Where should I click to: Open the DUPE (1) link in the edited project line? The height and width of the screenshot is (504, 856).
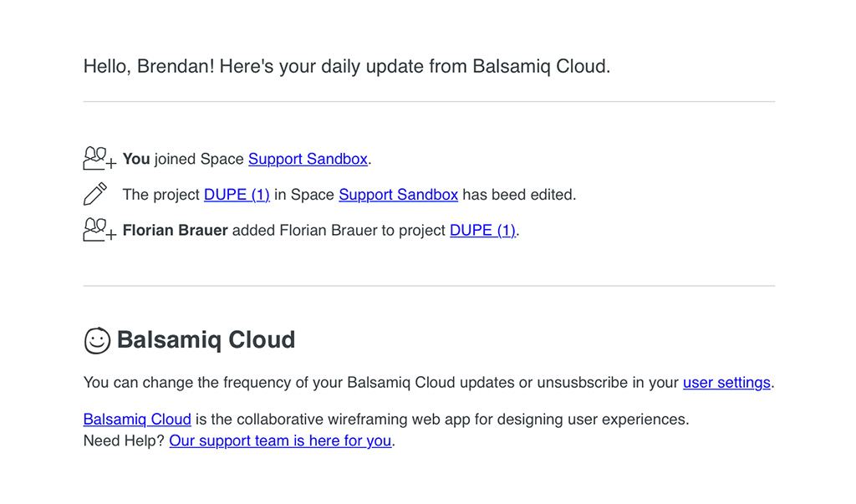237,195
